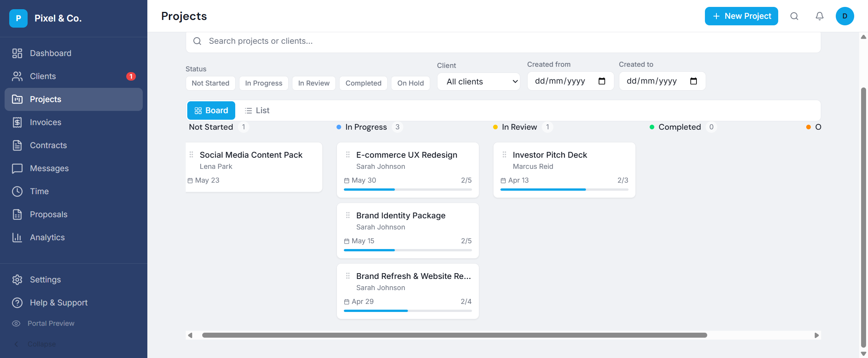Go to the Projects section in the sidebar
Viewport: 868px width, 358px height.
pos(74,99)
